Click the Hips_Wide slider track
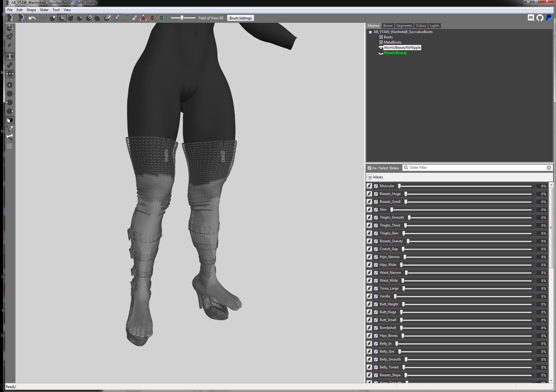Screen dimensions: 556x392 [466, 265]
